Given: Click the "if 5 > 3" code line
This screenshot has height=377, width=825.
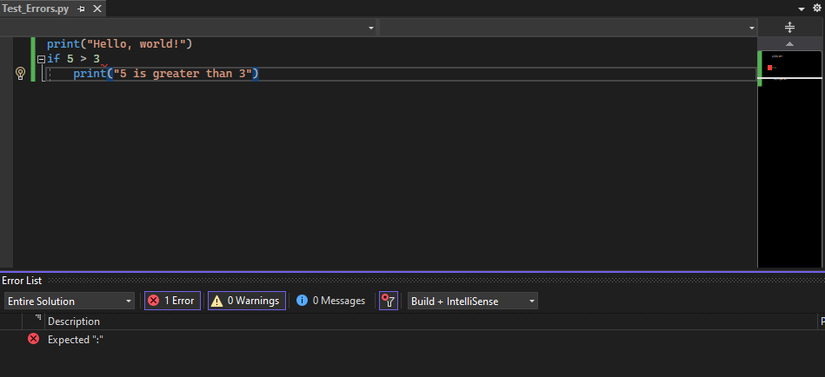Looking at the screenshot, I should point(73,59).
